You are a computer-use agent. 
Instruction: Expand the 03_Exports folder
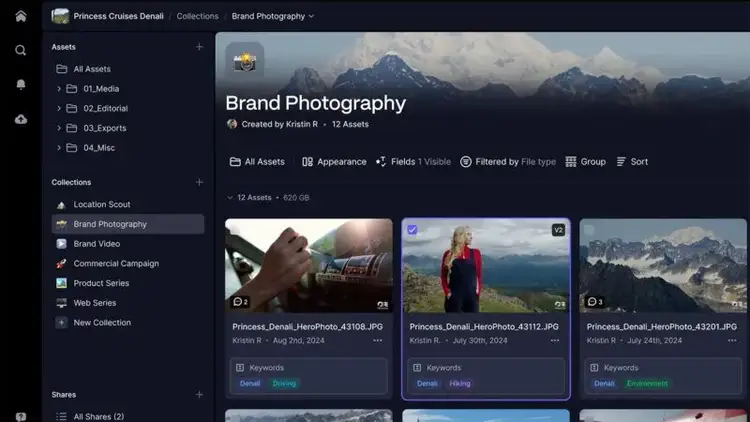pos(60,128)
